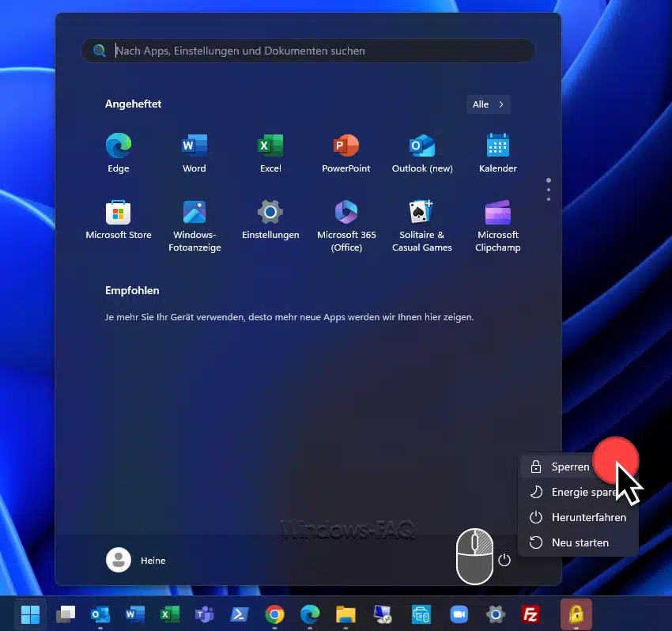This screenshot has width=672, height=631.
Task: Open Microsoft Clipchamp app
Action: 497,226
